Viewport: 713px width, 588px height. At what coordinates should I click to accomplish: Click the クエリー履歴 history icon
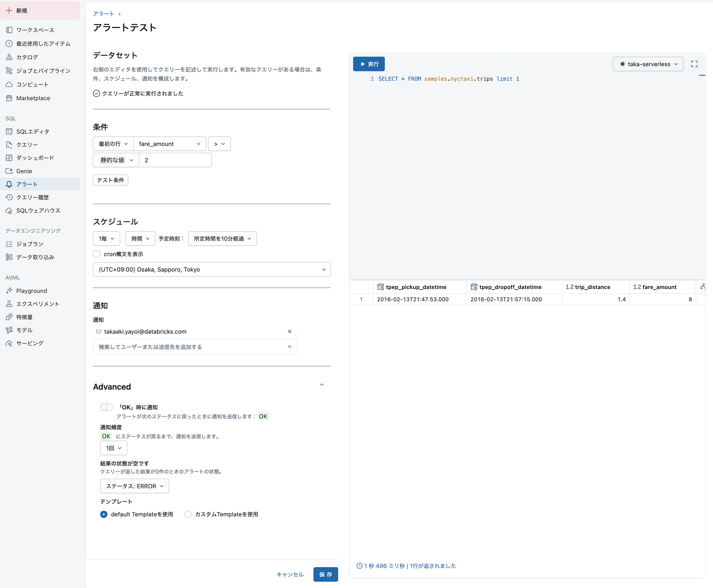pyautogui.click(x=9, y=197)
